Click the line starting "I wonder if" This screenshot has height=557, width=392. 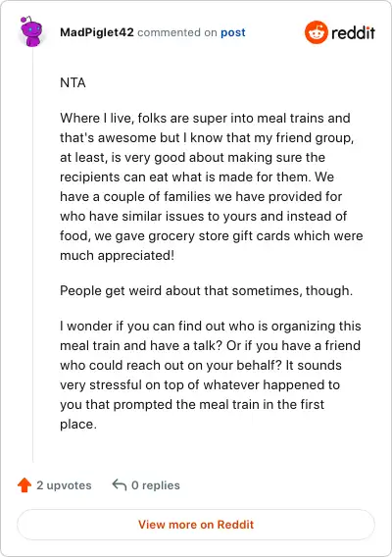211,326
